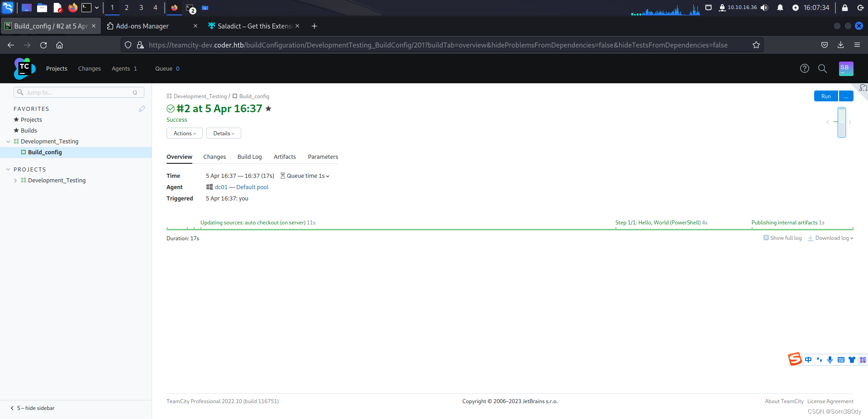Switch to the Build Log tab
The image size is (868, 419).
click(x=250, y=157)
